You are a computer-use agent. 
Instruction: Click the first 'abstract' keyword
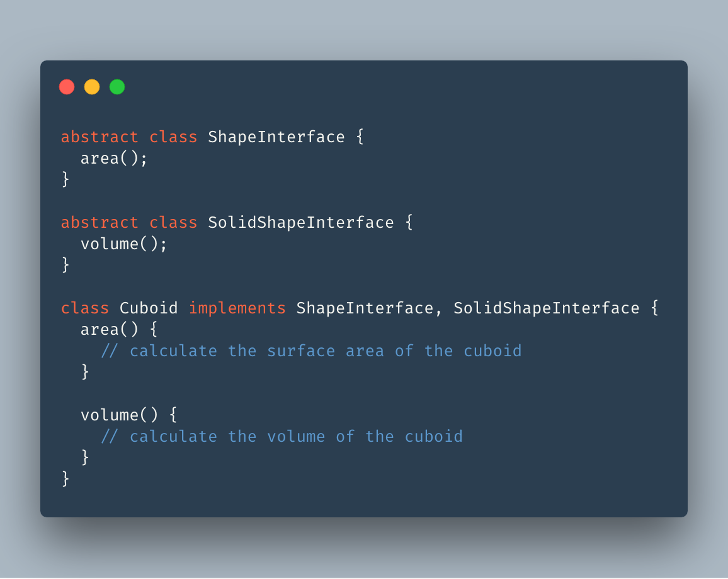[x=99, y=137]
